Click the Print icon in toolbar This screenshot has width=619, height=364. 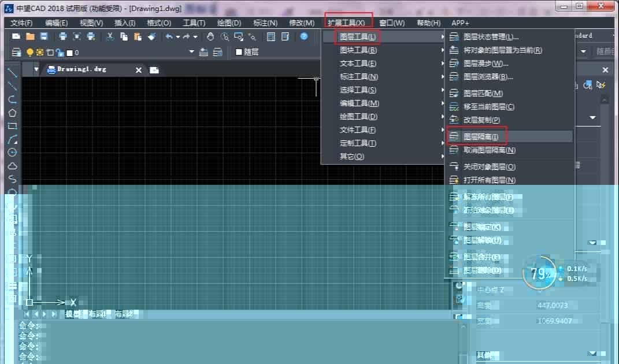63,37
